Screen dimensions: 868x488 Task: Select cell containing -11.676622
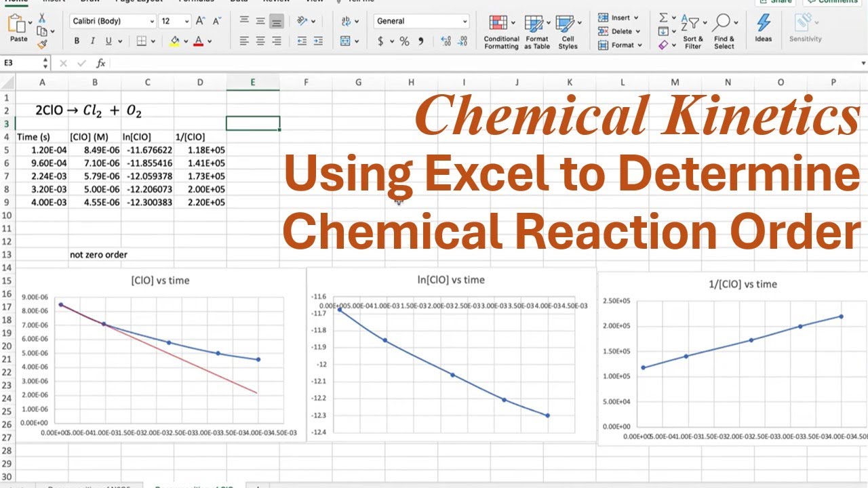point(148,150)
